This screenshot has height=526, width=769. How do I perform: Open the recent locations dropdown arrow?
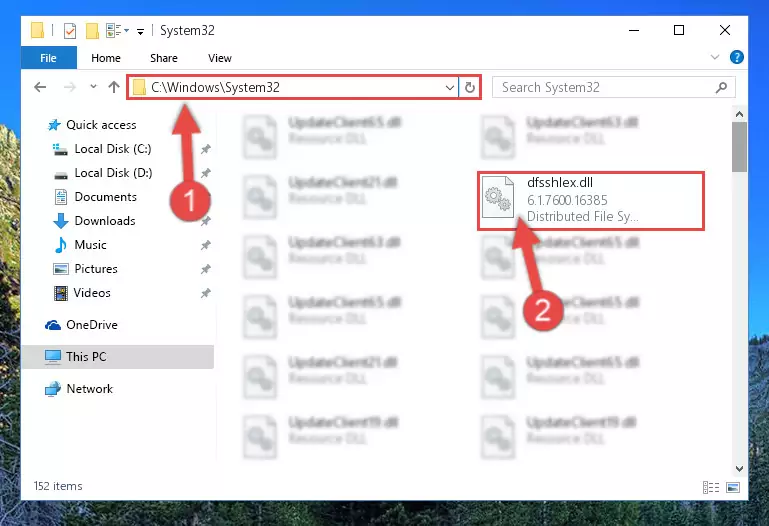point(93,87)
